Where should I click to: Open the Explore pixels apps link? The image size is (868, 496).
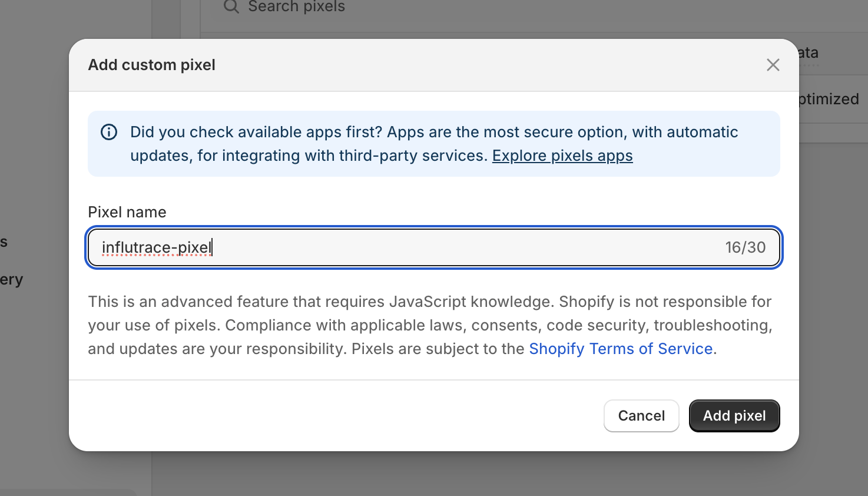pyautogui.click(x=562, y=156)
